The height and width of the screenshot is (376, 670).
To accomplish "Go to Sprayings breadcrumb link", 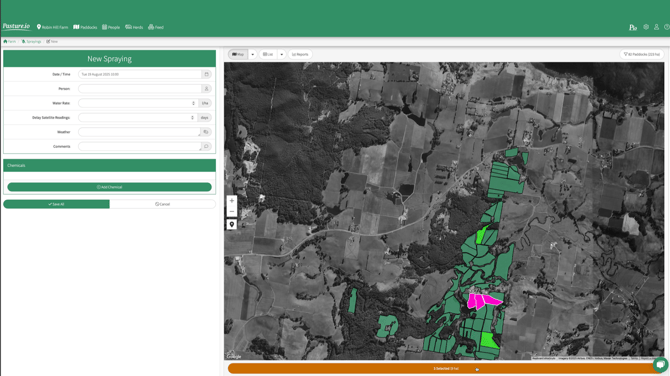I will point(32,41).
